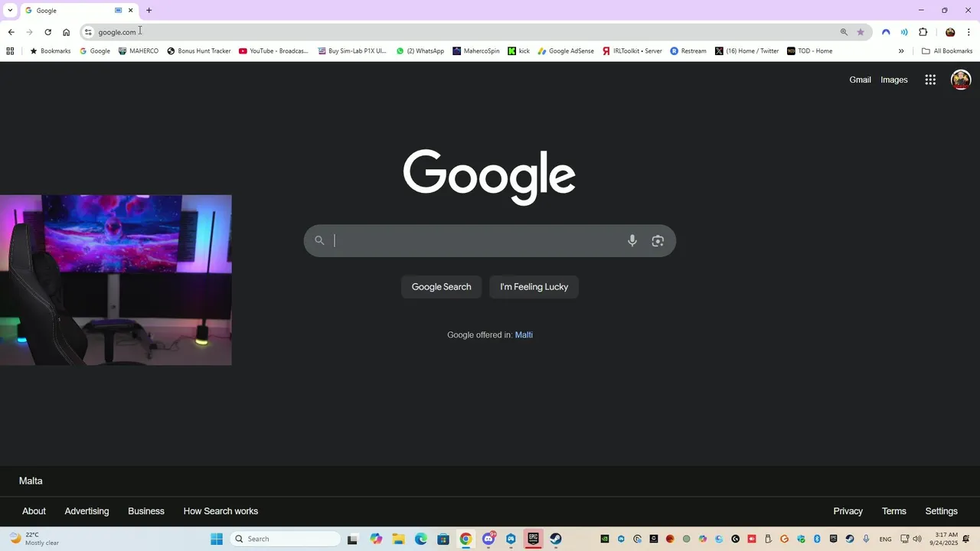Bookmark this tab with the star icon
This screenshot has height=551, width=980.
(x=861, y=32)
